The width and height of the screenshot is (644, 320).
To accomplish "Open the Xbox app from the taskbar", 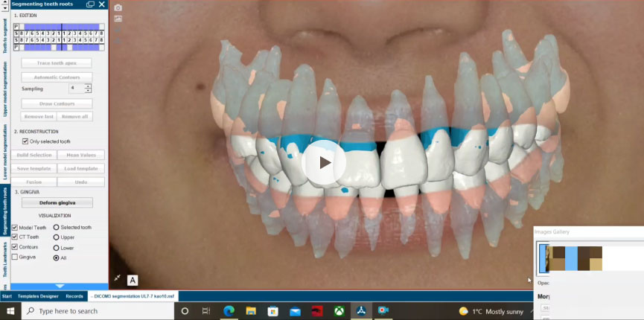I will 339,311.
